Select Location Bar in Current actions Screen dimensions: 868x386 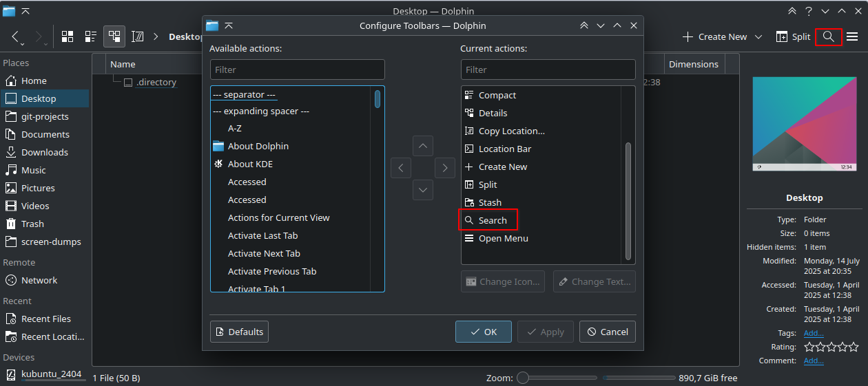[x=541, y=149]
